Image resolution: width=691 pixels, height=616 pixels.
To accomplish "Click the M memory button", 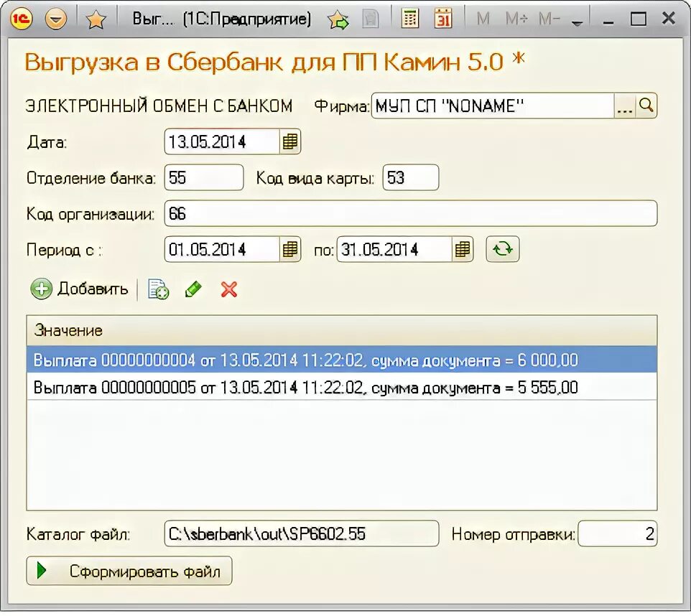I will (x=483, y=19).
